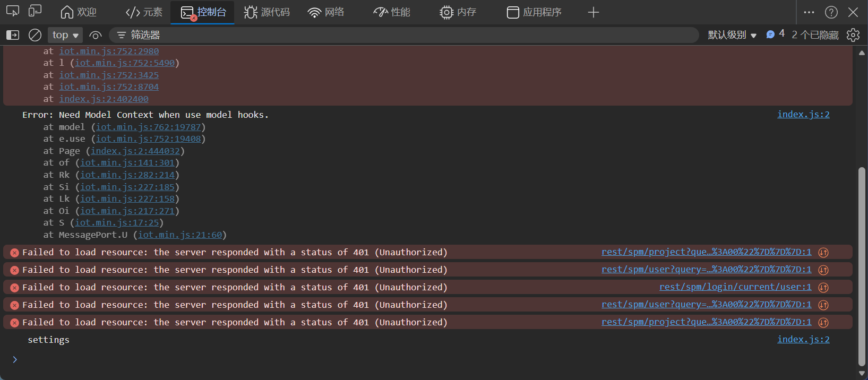Viewport: 868px width, 380px height.
Task: Open link iot.min.js:282:214
Action: pyautogui.click(x=127, y=175)
